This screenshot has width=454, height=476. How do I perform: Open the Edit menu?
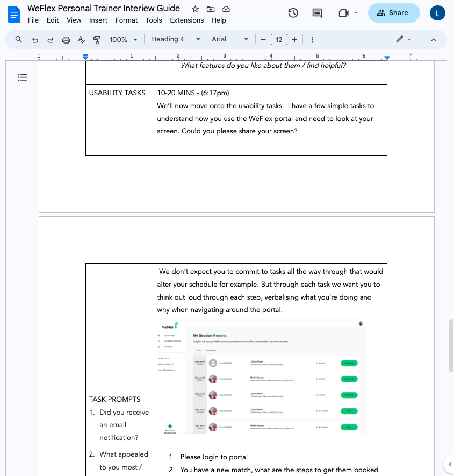coord(53,20)
